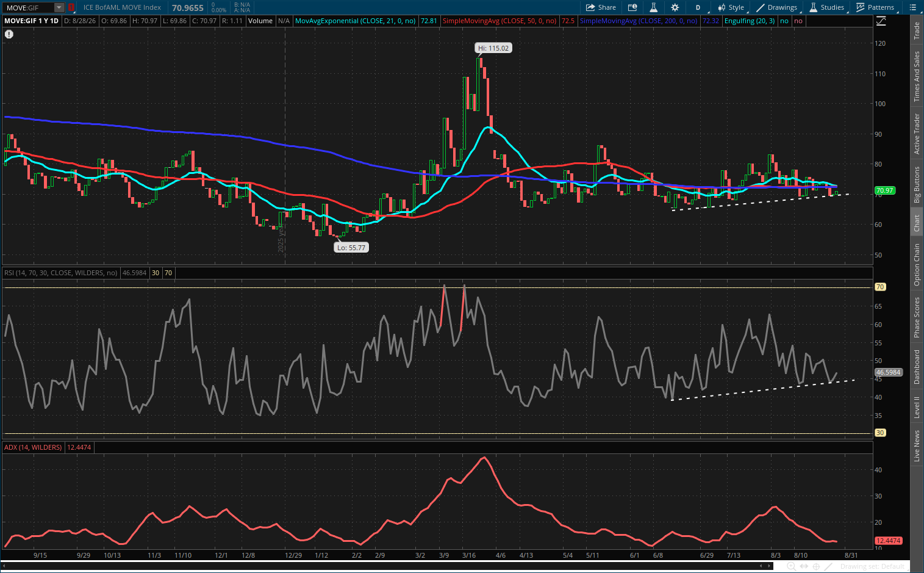
Task: Open the Live News side tab
Action: point(916,445)
